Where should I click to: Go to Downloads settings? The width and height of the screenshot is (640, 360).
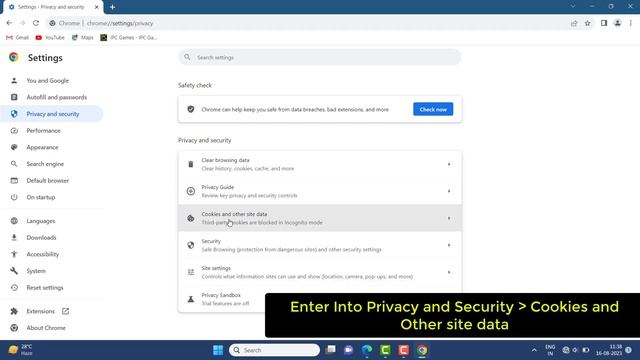coord(41,238)
